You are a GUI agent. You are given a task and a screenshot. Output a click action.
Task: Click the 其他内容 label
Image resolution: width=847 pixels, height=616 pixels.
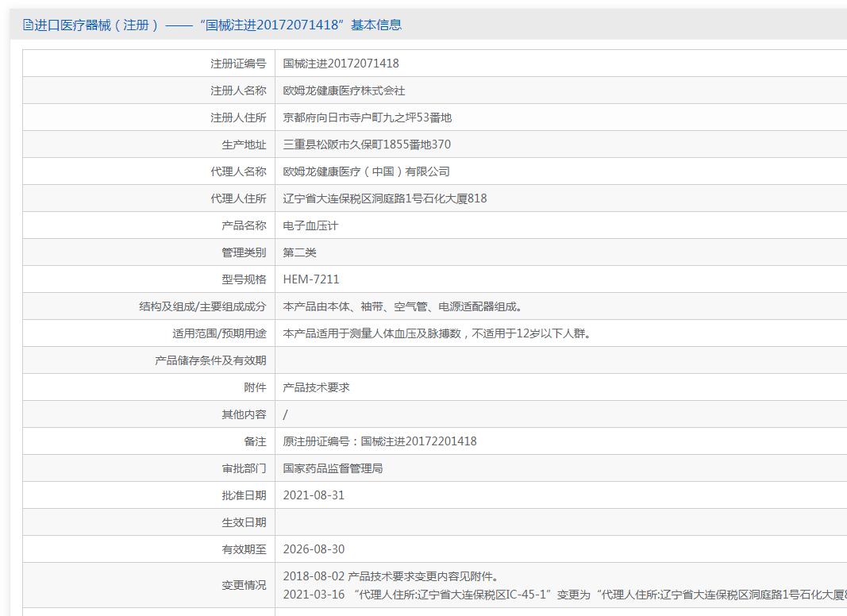click(244, 415)
